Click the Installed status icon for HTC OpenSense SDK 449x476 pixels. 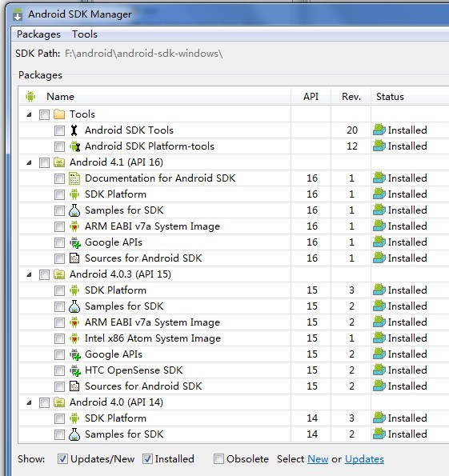(379, 370)
